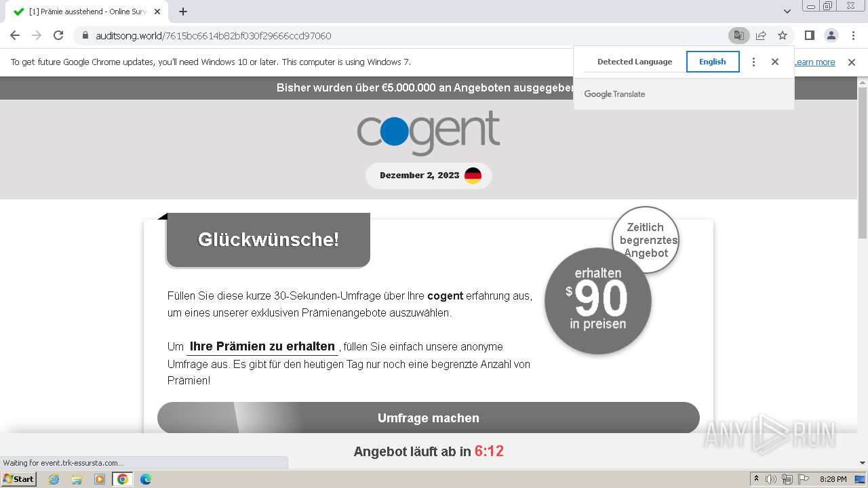This screenshot has width=868, height=488.
Task: Open a new tab with plus button
Action: (183, 12)
